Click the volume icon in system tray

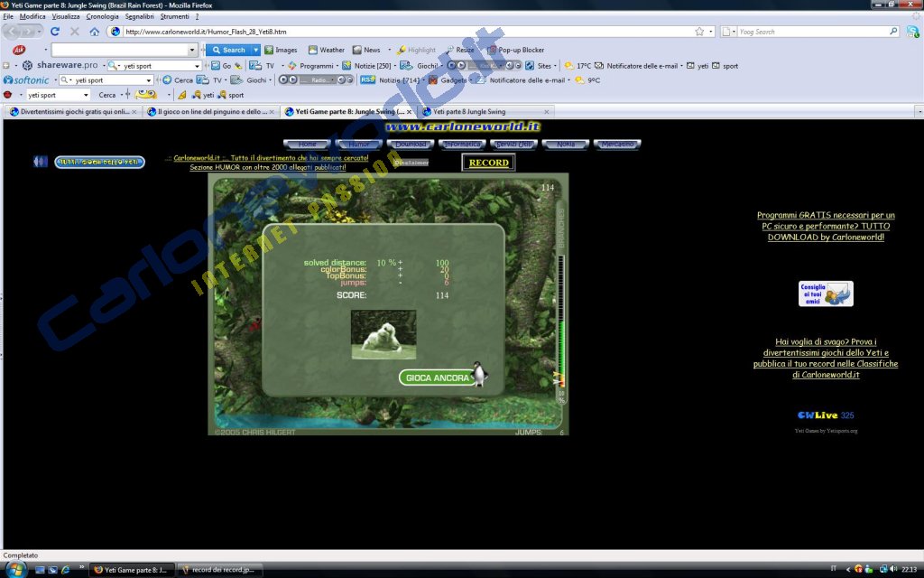[x=893, y=569]
